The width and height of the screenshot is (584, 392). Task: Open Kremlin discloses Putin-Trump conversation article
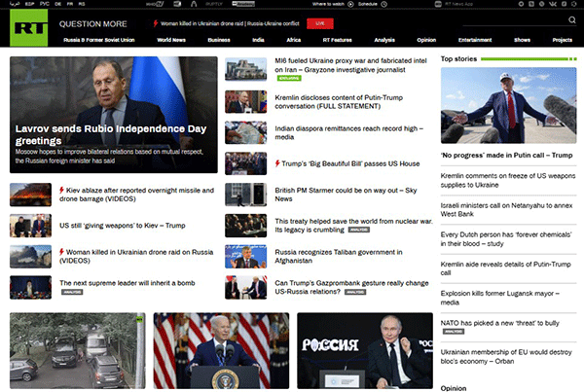339,101
